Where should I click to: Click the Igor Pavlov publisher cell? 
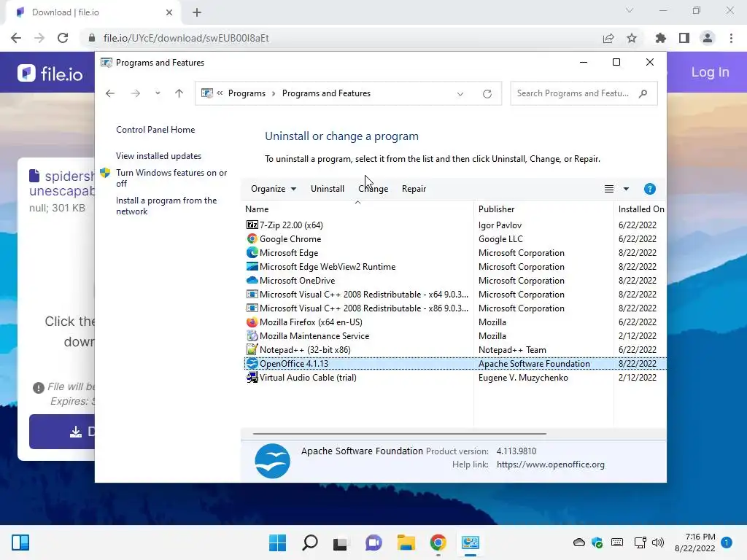500,225
